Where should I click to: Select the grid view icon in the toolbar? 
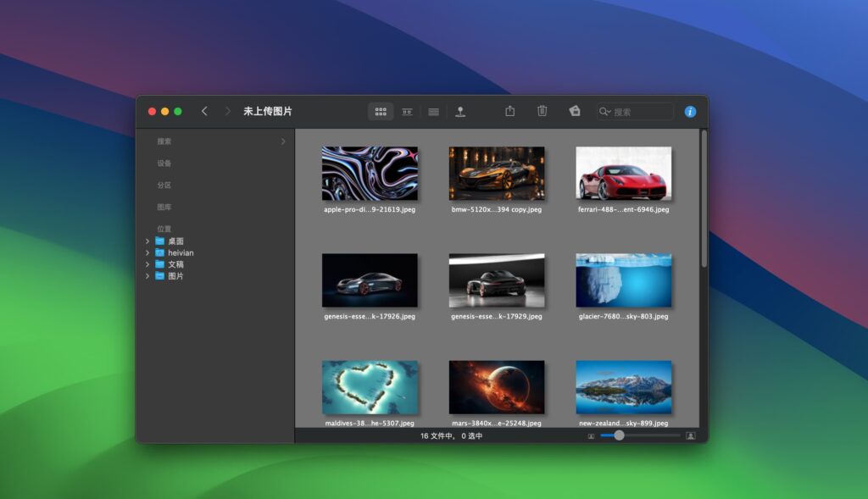[x=380, y=111]
